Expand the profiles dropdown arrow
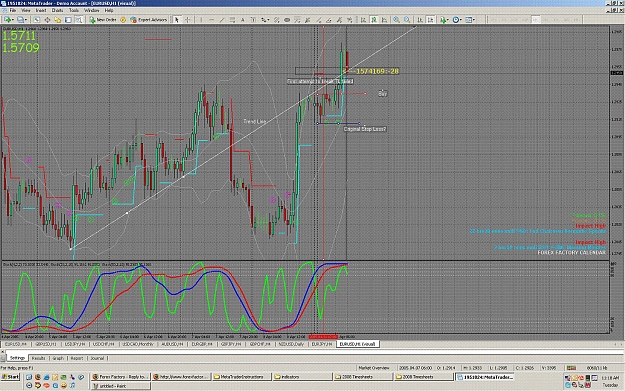625x391 pixels. (x=26, y=20)
